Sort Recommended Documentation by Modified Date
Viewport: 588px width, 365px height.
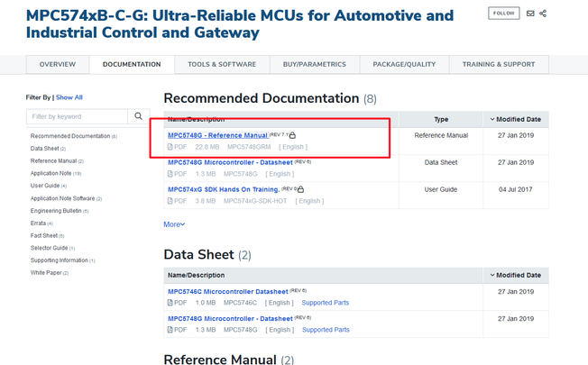point(515,119)
